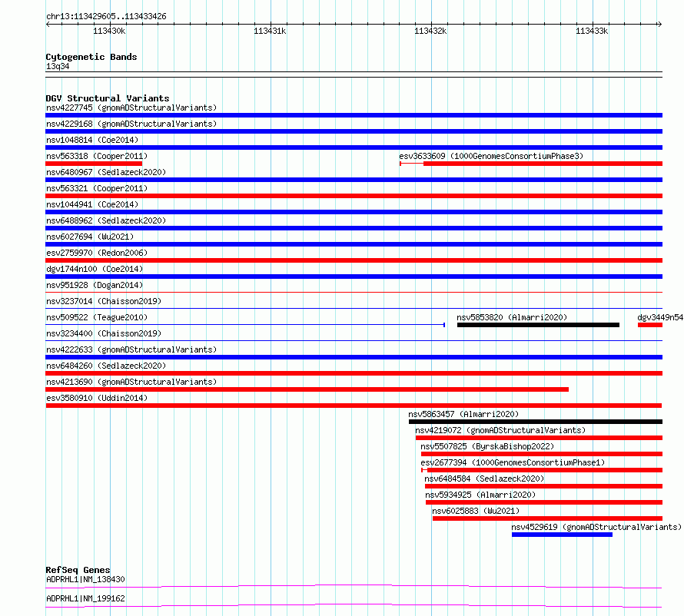Click the ruler's left arrow end
Image resolution: width=684 pixels, height=616 pixels.
click(48, 24)
